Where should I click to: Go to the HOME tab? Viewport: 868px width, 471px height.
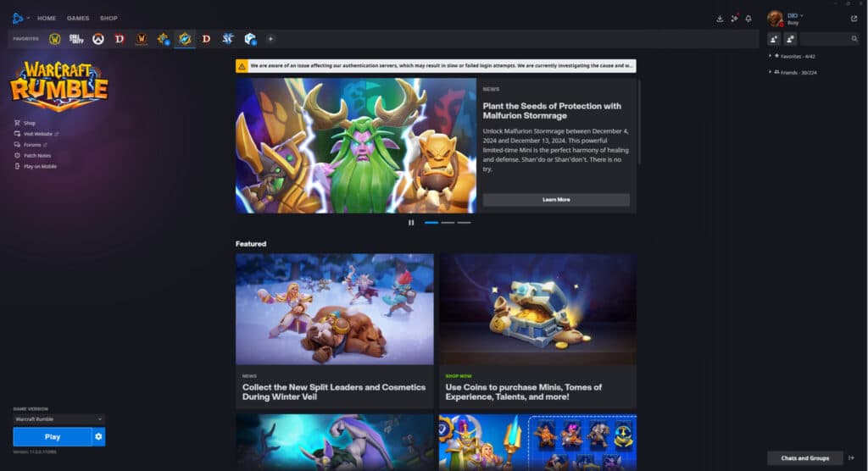coord(47,19)
